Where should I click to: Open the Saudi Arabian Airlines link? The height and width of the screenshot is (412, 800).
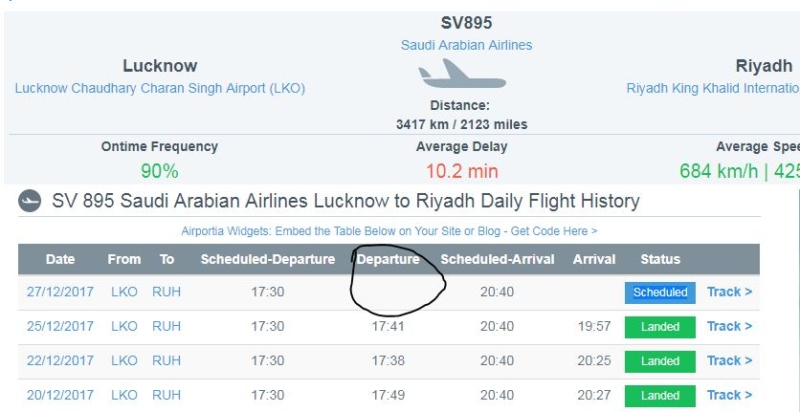(466, 45)
